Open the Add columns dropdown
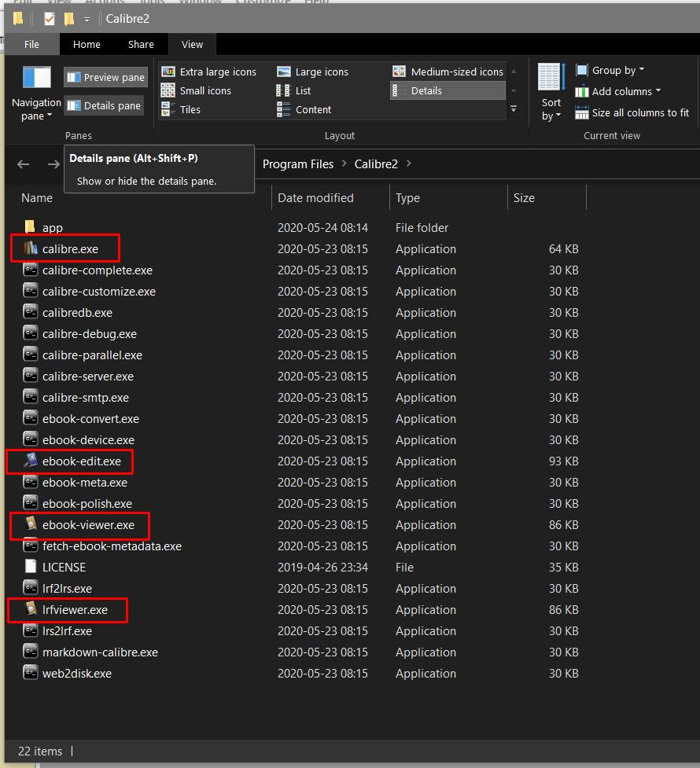 click(x=618, y=92)
